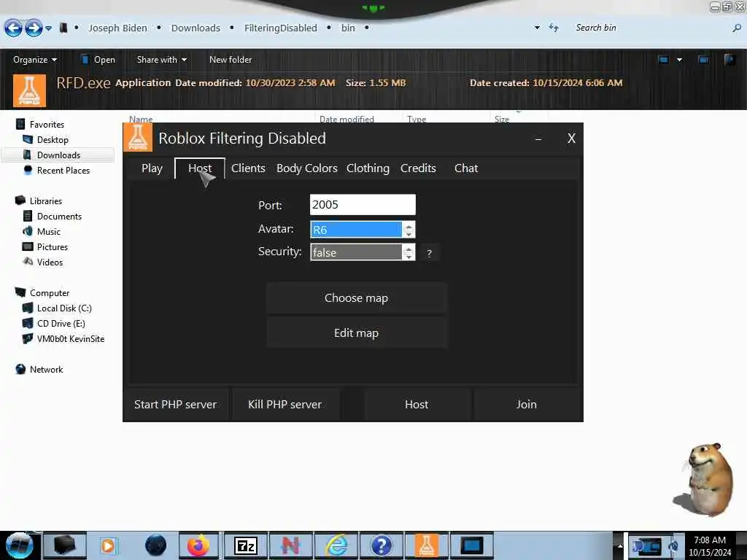Click the taskbar clock showing 7:08 AM
This screenshot has height=560, width=747.
click(709, 545)
